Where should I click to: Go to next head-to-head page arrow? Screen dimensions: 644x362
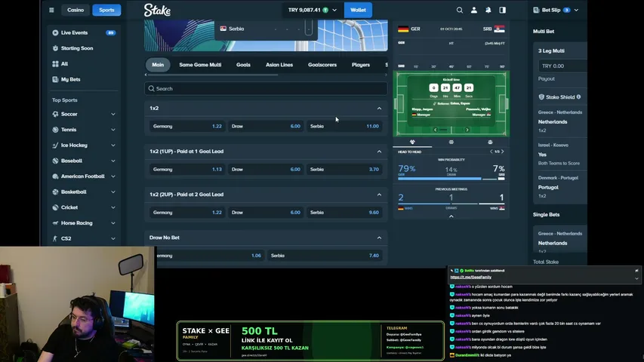pos(502,152)
